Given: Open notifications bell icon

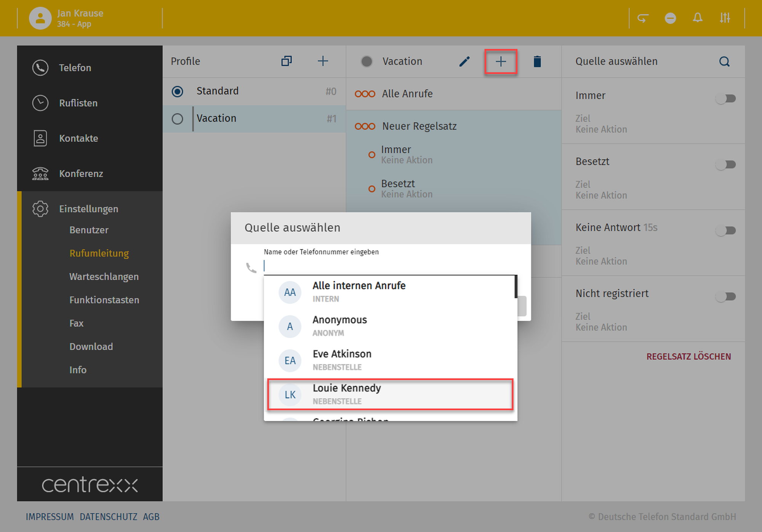Looking at the screenshot, I should click(697, 18).
